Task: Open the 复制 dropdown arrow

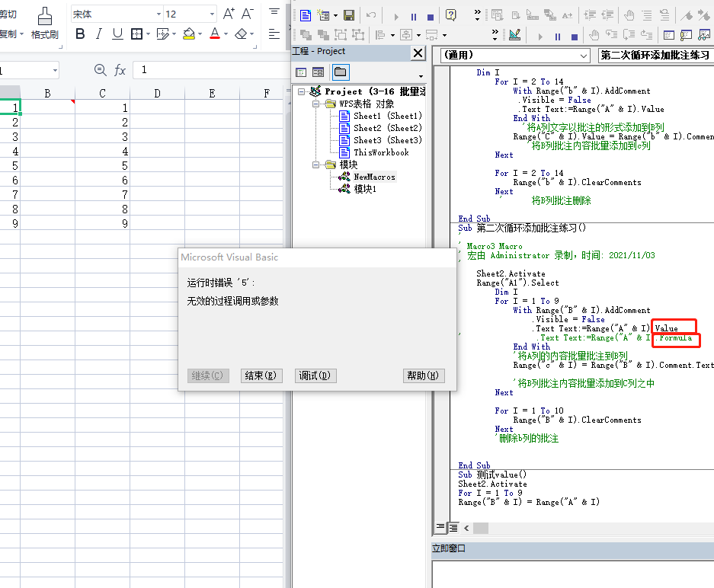Action: (21, 34)
